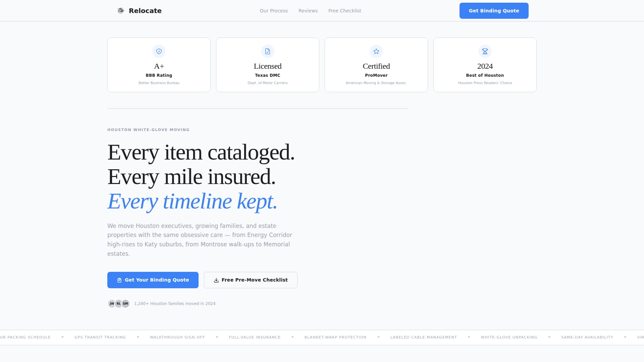Click the document check icon above Licensed

coord(268,51)
